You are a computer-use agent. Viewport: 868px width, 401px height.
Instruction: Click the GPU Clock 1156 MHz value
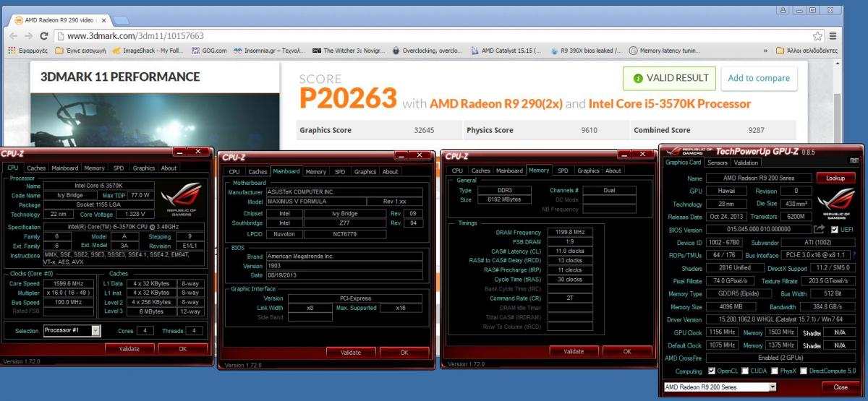tap(721, 332)
